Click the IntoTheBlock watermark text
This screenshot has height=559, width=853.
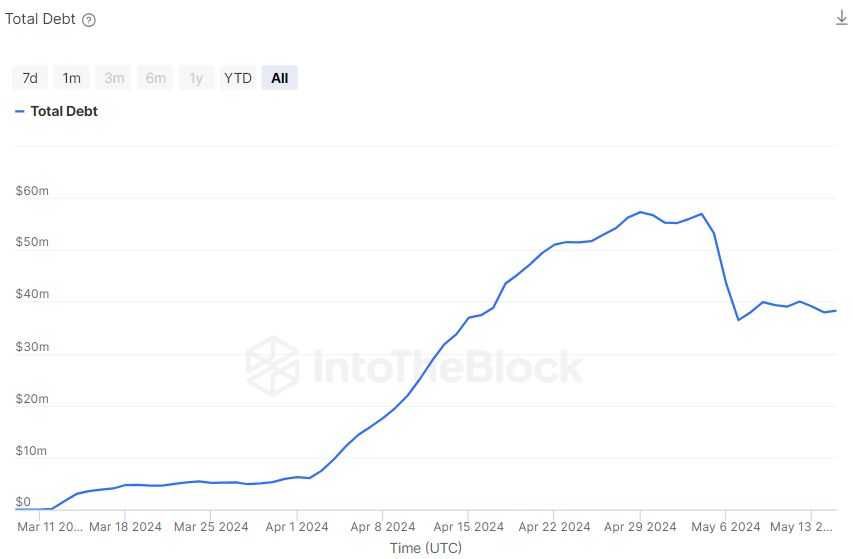click(447, 366)
